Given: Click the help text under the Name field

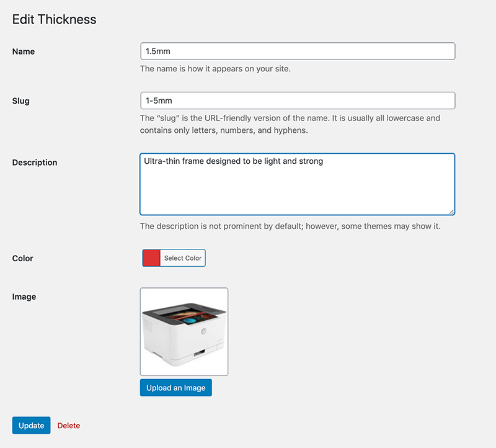Looking at the screenshot, I should pyautogui.click(x=215, y=69).
